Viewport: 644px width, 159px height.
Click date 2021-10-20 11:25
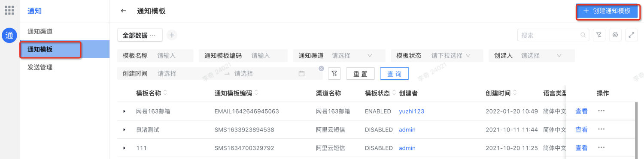[x=512, y=148]
